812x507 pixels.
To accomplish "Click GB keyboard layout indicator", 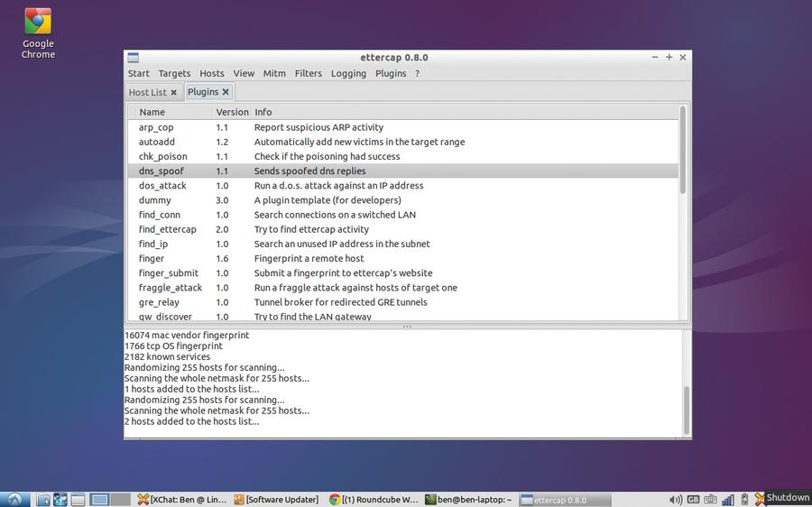I will click(693, 500).
